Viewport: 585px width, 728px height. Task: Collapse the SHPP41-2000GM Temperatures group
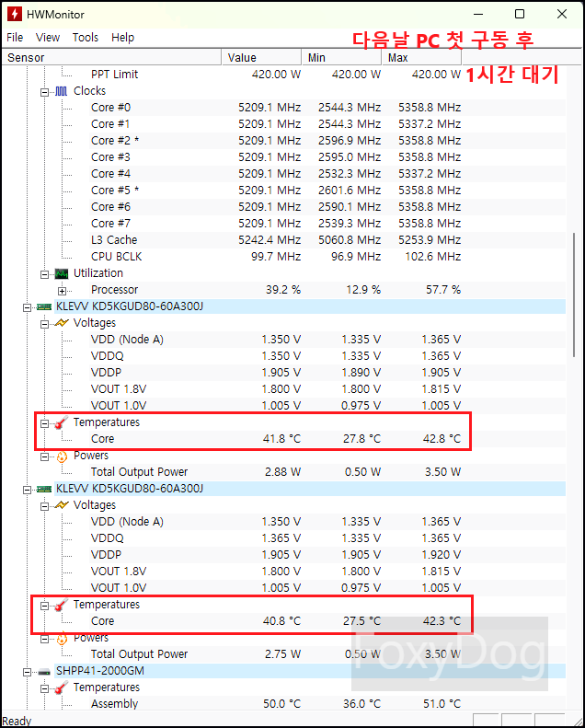(x=44, y=688)
